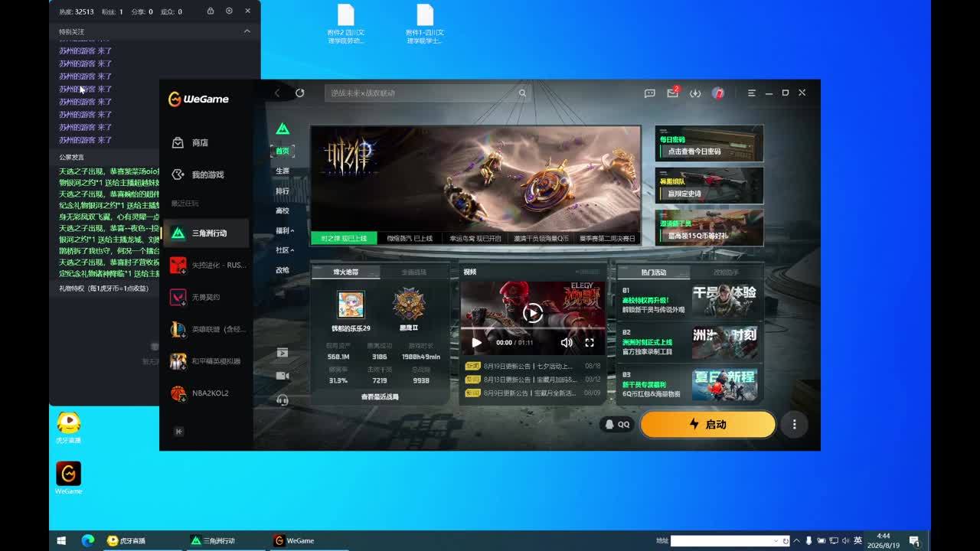Open the 最高领15Q币等好礼 invite card
The image size is (980, 551).
pyautogui.click(x=709, y=228)
